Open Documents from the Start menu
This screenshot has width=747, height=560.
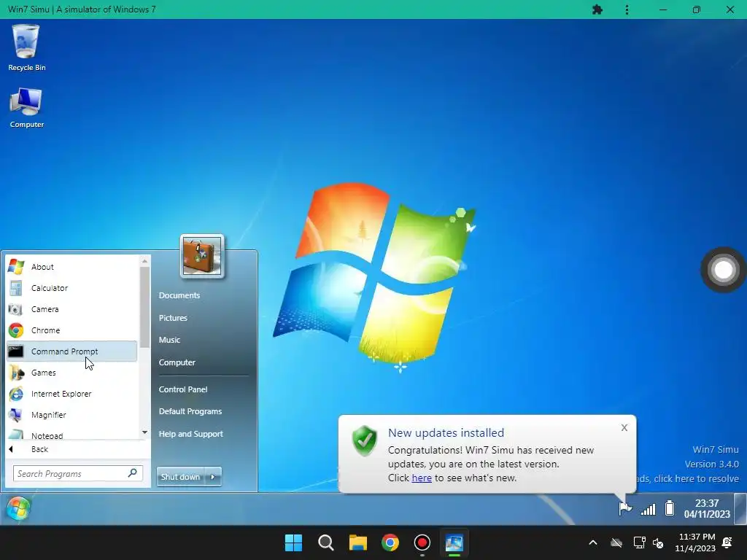point(179,295)
